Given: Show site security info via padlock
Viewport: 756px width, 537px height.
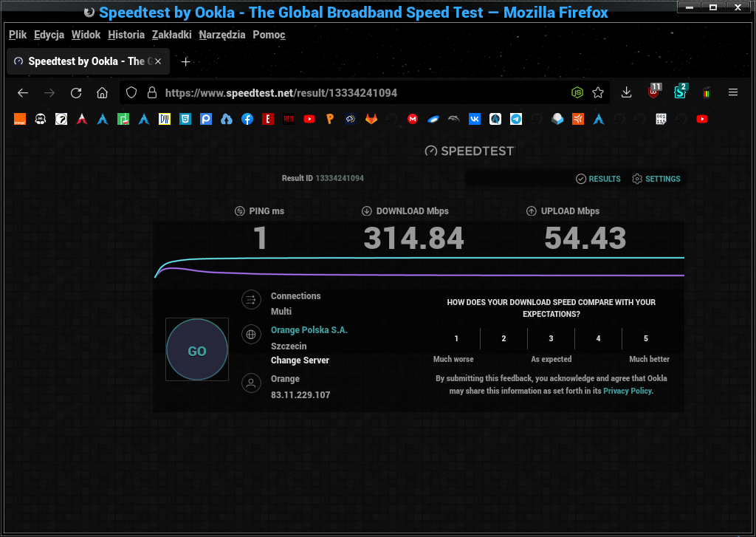Looking at the screenshot, I should [152, 92].
